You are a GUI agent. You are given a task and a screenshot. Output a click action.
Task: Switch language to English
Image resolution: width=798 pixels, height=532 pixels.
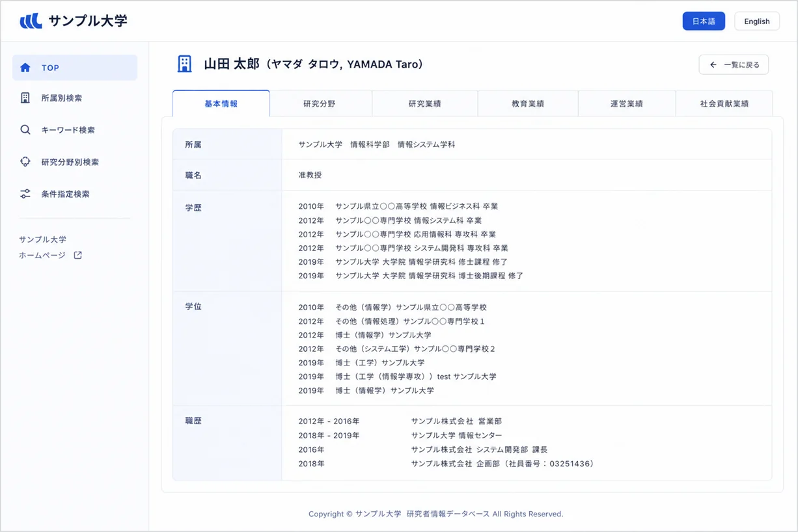(x=757, y=21)
